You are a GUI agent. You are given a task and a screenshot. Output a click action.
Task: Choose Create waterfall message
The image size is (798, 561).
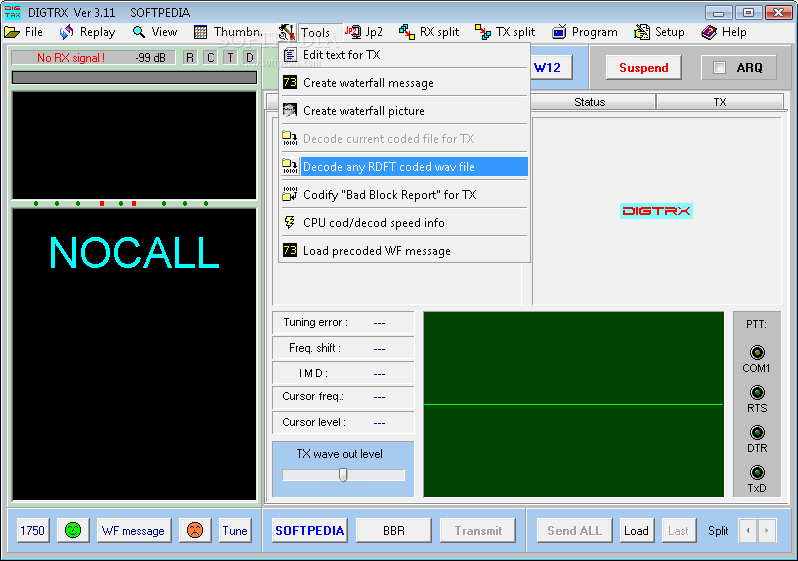pos(405,82)
